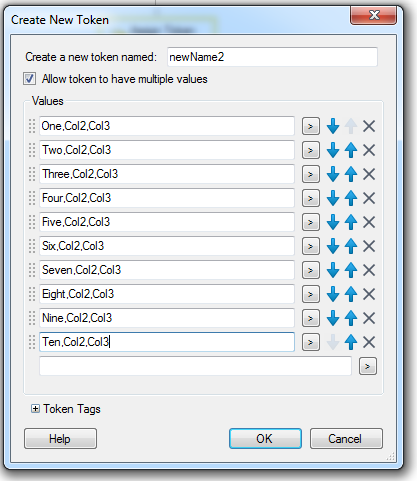The width and height of the screenshot is (417, 481).
Task: Open the Help button
Action: click(x=60, y=439)
